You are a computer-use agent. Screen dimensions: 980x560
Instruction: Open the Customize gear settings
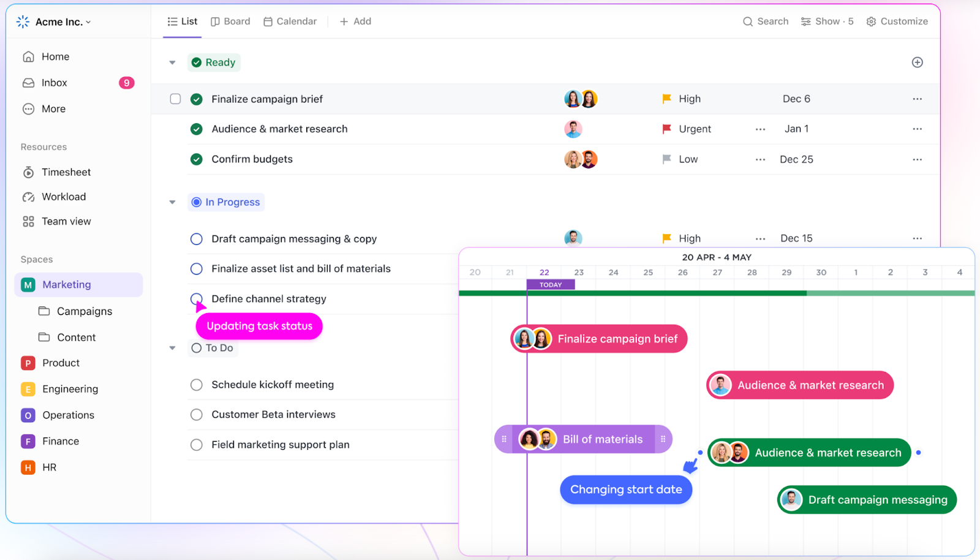click(x=871, y=21)
